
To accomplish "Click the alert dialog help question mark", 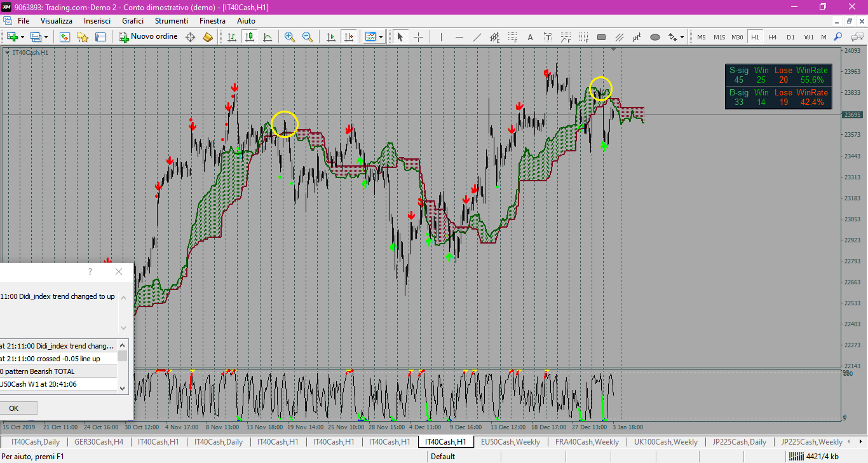I will tap(90, 272).
